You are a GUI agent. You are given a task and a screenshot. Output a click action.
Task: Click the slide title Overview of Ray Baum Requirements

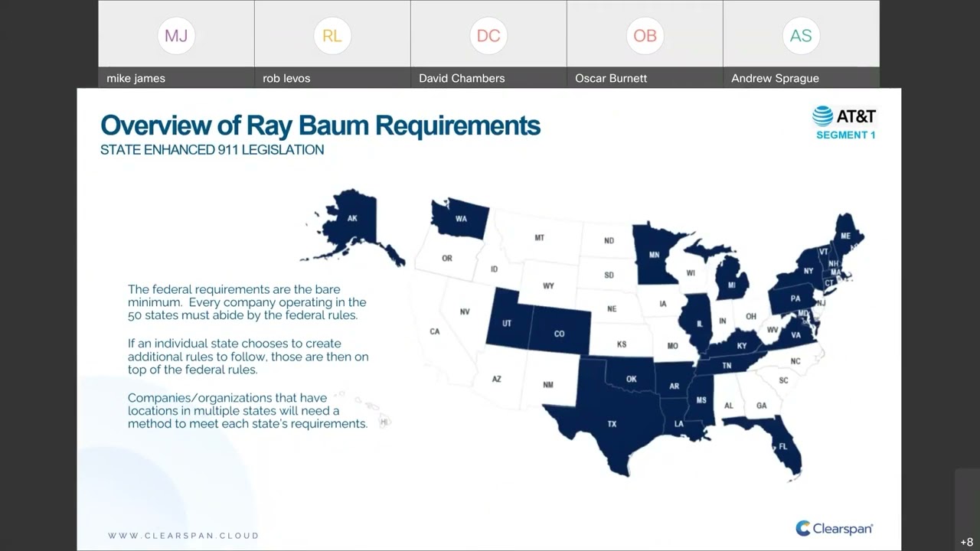click(320, 126)
